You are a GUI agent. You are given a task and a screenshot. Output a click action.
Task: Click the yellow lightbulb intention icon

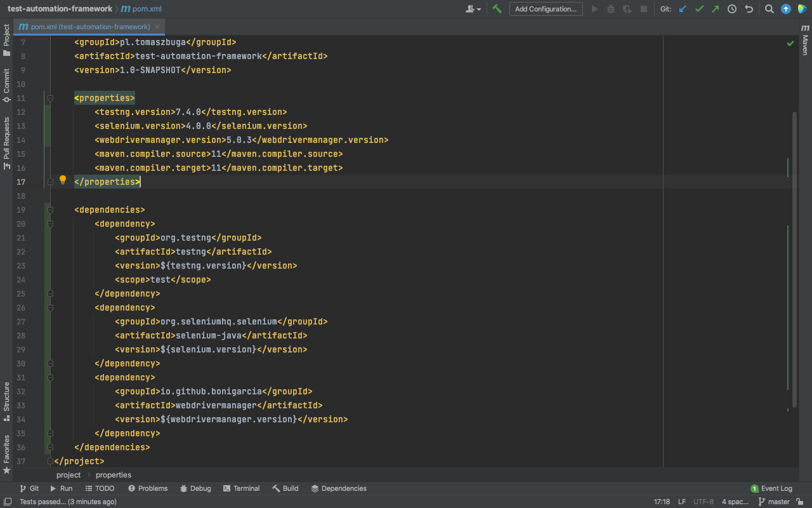point(63,180)
